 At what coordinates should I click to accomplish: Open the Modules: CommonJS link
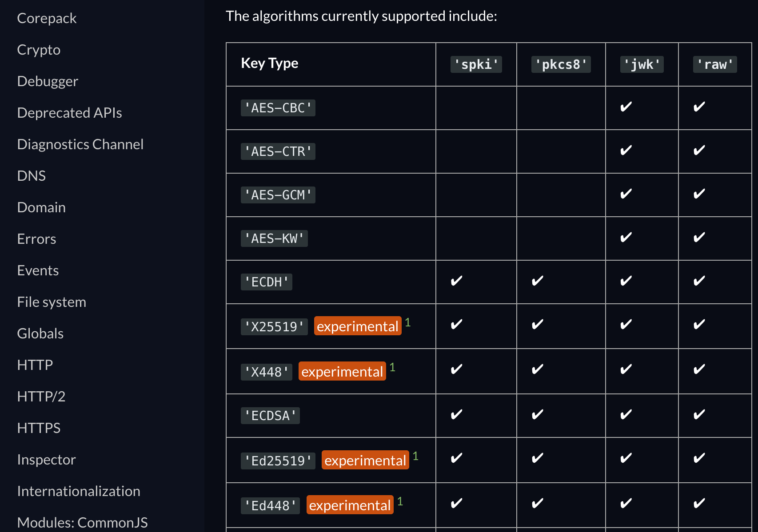pos(82,523)
